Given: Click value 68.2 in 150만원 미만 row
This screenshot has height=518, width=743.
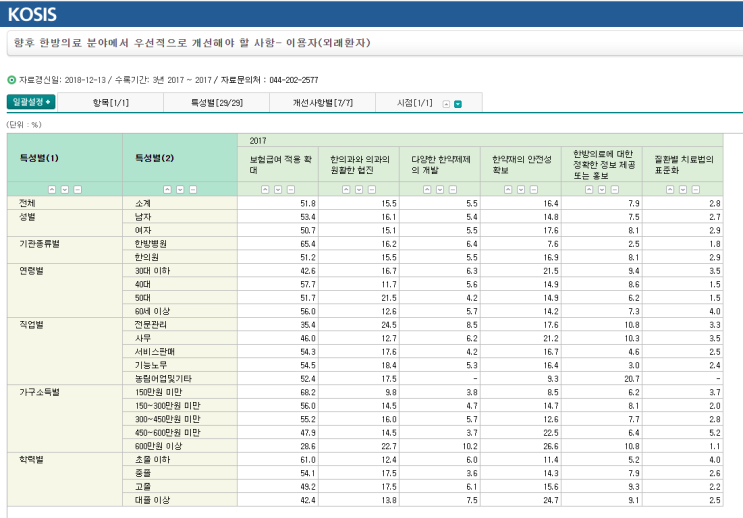Looking at the screenshot, I should pos(308,392).
